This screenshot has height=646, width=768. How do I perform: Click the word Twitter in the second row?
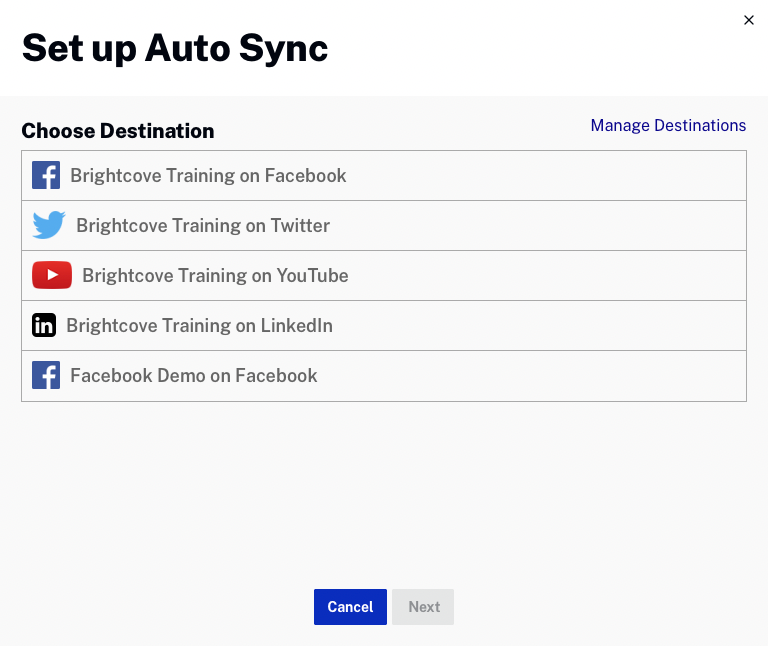tap(300, 226)
